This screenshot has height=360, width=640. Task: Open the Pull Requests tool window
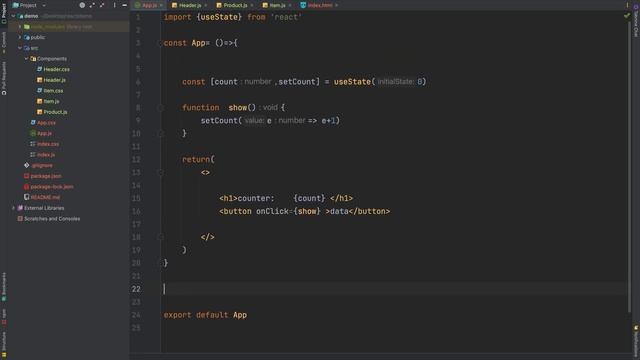(x=4, y=78)
